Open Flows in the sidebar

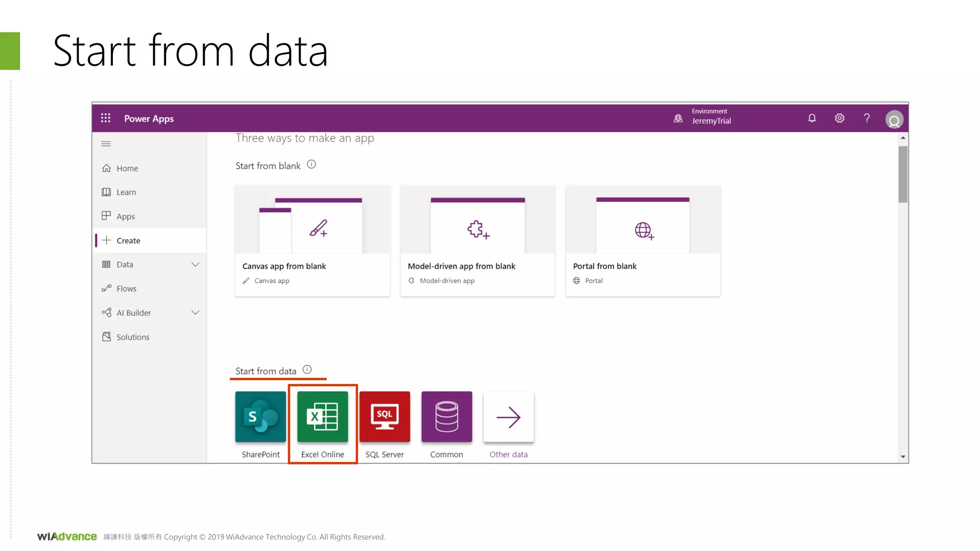pyautogui.click(x=126, y=288)
